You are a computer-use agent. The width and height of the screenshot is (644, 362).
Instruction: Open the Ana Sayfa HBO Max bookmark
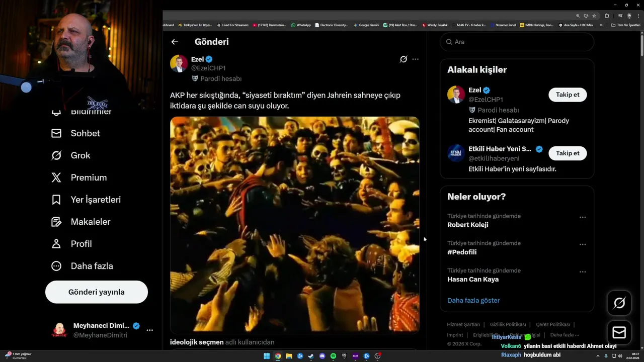pyautogui.click(x=576, y=25)
